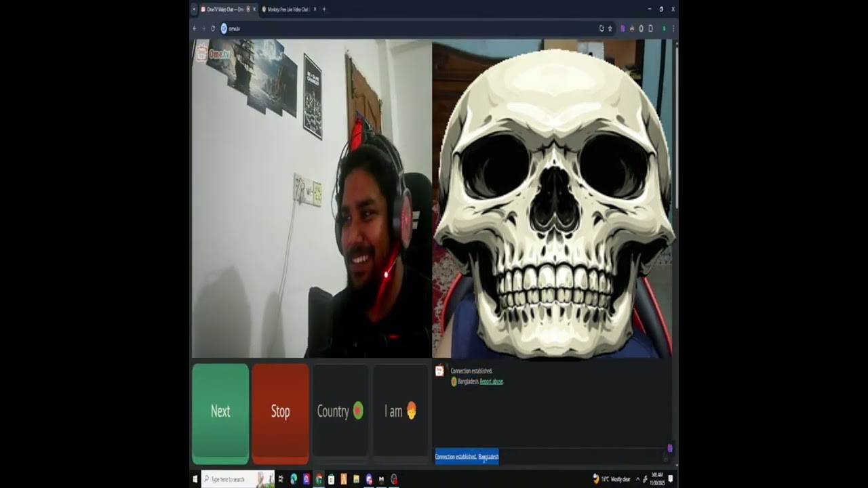Open Chrome from the taskbar
Screen dimensions: 868x488
(319, 479)
